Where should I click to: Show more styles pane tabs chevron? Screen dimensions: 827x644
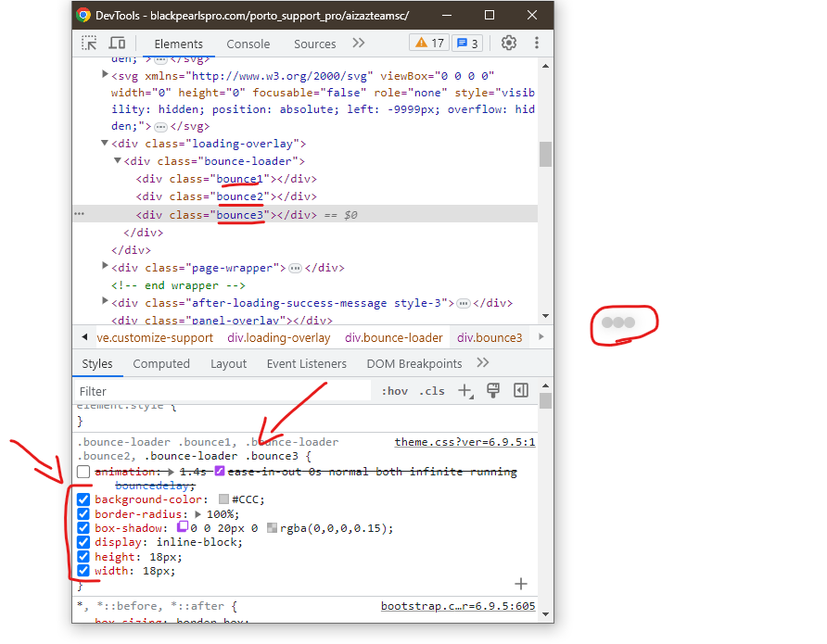coord(483,362)
